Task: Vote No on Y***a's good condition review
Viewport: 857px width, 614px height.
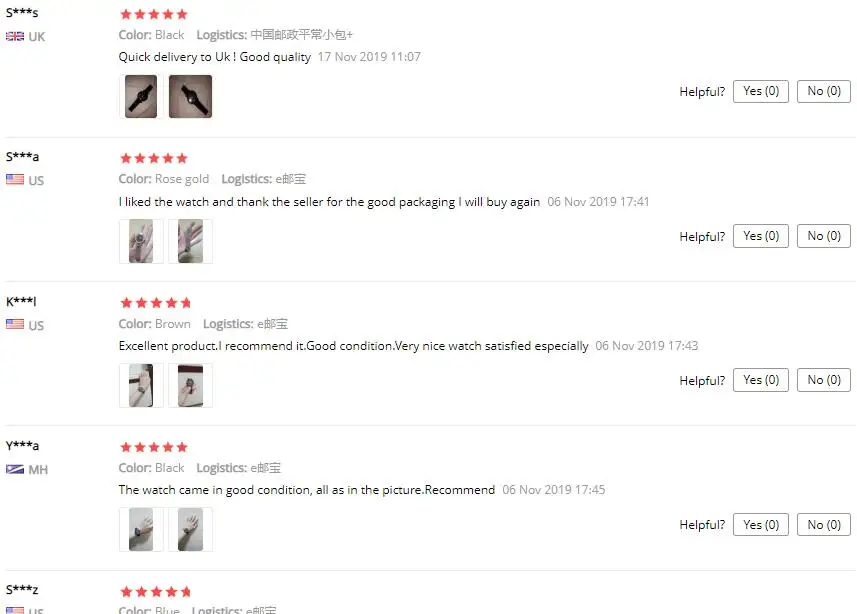Action: (x=824, y=525)
